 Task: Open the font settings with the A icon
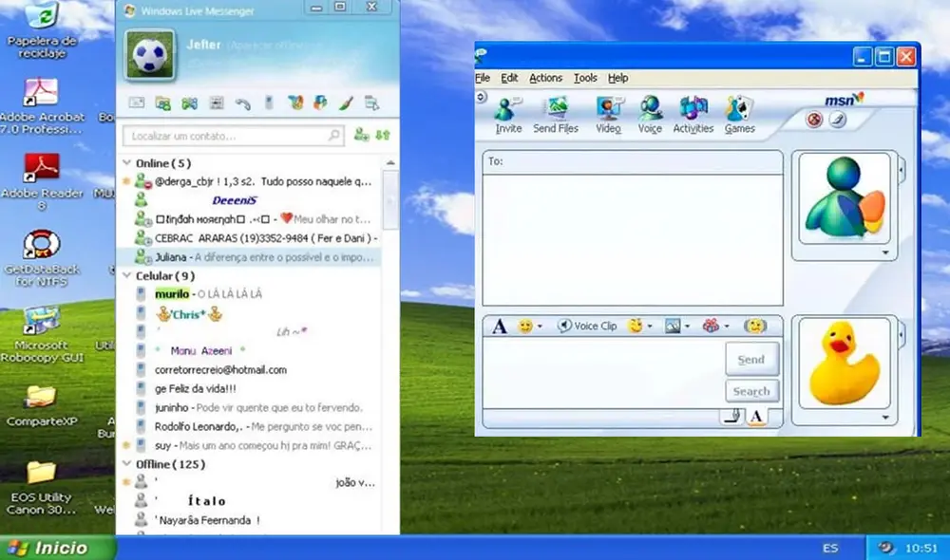(x=499, y=326)
